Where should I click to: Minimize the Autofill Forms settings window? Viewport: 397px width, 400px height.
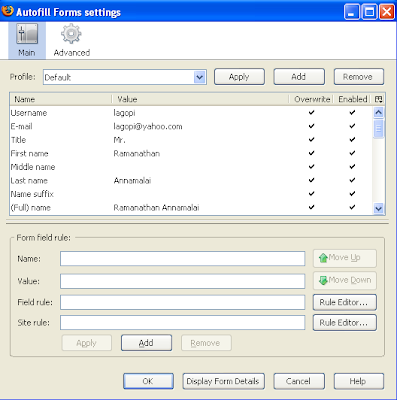point(351,12)
